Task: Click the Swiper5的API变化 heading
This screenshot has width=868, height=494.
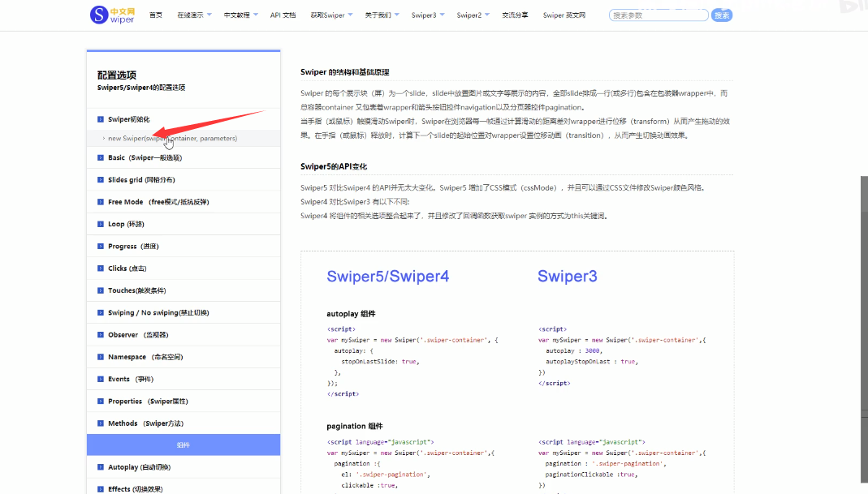Action: (334, 166)
